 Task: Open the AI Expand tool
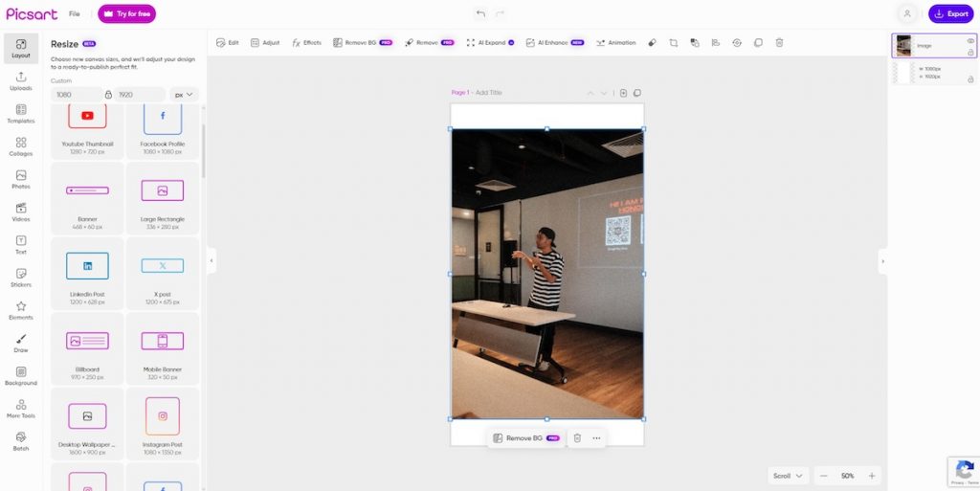coord(490,42)
